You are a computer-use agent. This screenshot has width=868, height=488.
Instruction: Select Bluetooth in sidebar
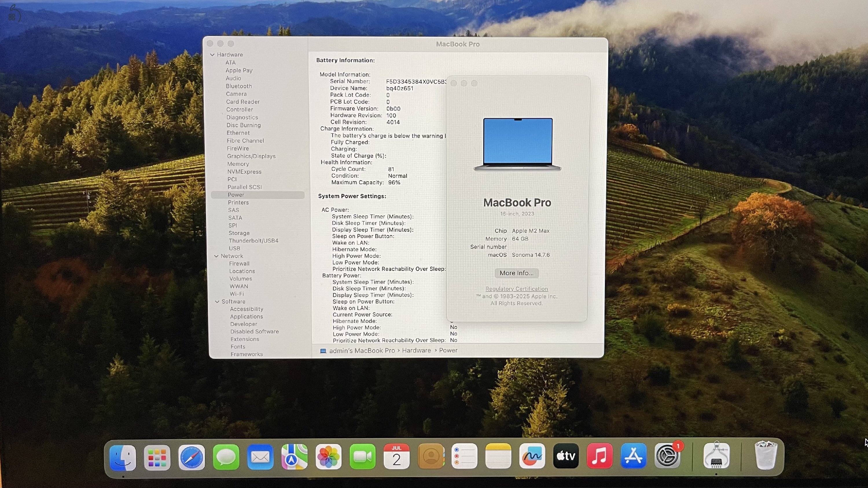click(239, 86)
